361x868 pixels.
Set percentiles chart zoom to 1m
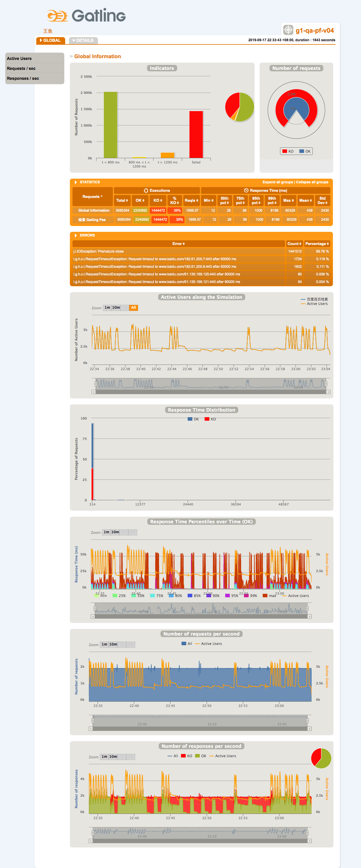(x=106, y=532)
